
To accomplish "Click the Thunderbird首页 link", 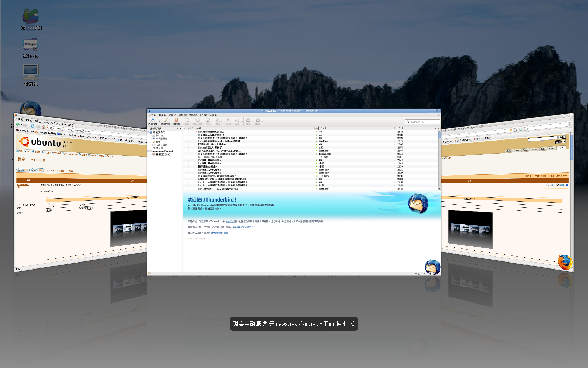I will (219, 233).
